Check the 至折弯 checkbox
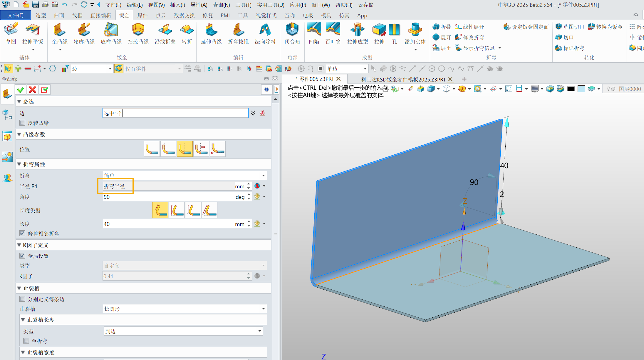644x360 pixels. point(26,341)
